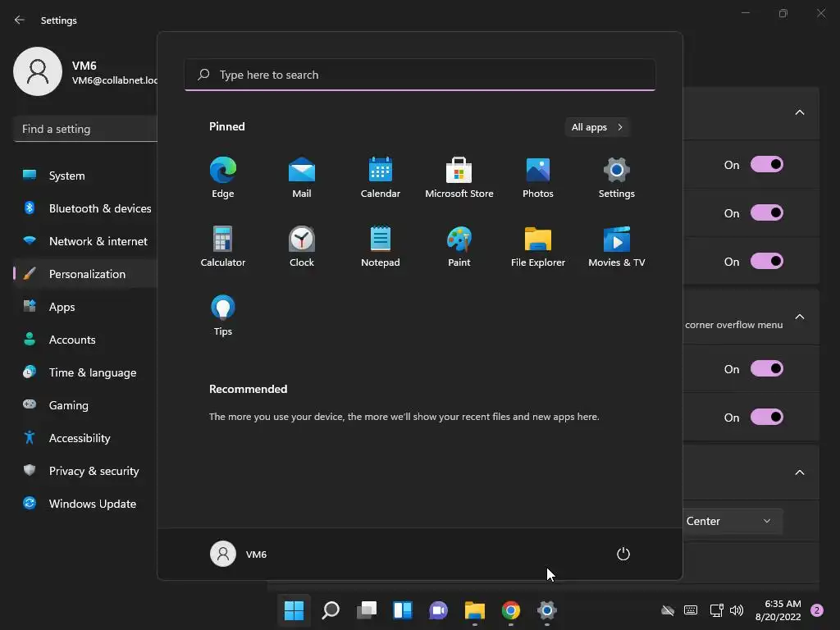Open Accessibility settings

(85, 438)
